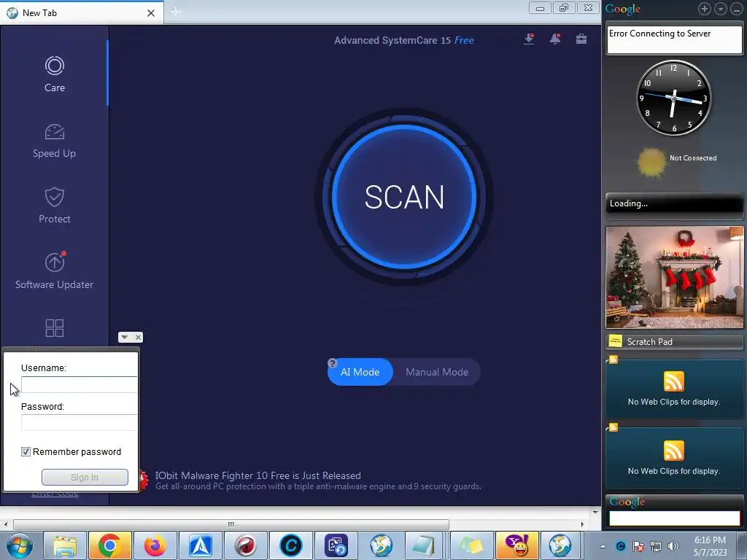The image size is (747, 560).
Task: Select AI Mode
Action: [x=360, y=372]
